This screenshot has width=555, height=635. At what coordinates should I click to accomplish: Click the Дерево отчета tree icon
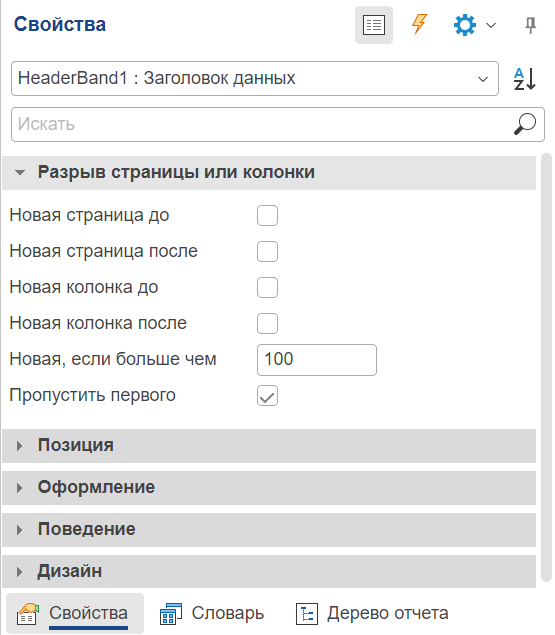click(x=307, y=613)
